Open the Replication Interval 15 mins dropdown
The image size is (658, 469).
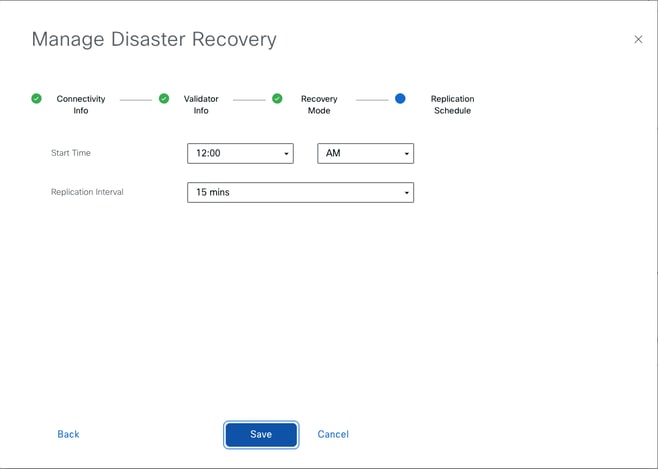tap(300, 193)
